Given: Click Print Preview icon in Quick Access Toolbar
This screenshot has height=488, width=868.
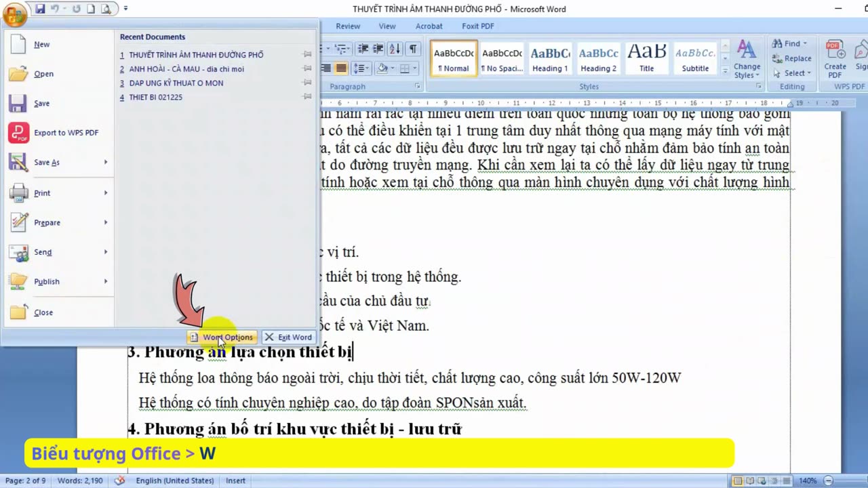Looking at the screenshot, I should tap(106, 9).
